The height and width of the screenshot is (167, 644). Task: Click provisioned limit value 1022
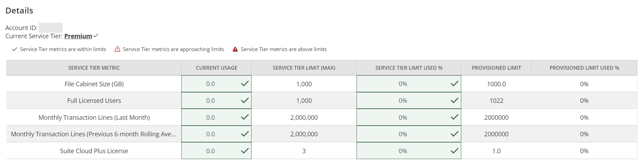point(496,100)
